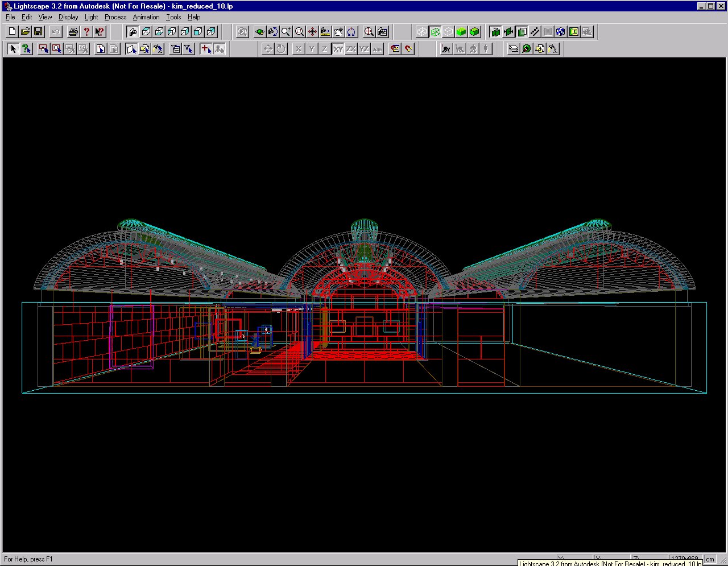Viewport: 728px width, 566px height.
Task: Click the Open file folder icon
Action: [x=25, y=32]
